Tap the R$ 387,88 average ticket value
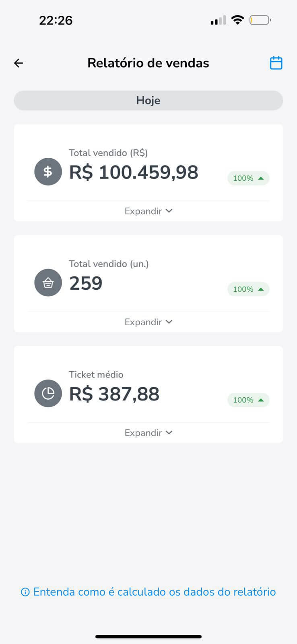Screen dimensions: 297x644 tap(114, 394)
